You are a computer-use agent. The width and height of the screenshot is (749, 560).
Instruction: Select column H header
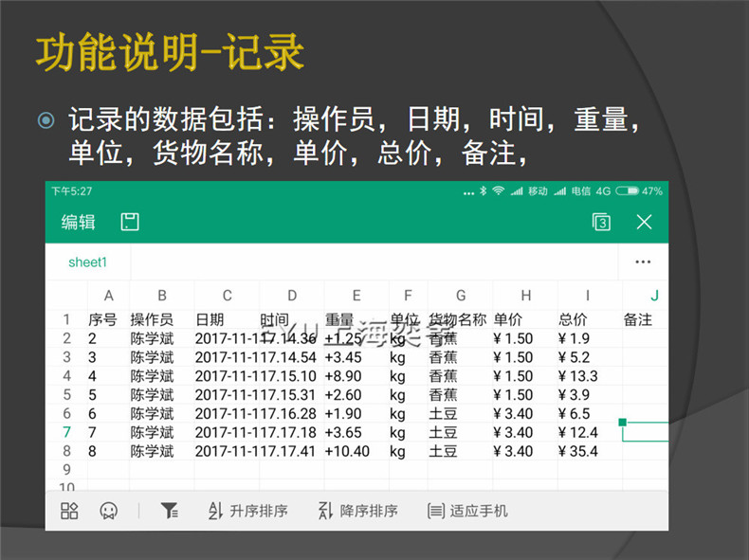(x=525, y=296)
